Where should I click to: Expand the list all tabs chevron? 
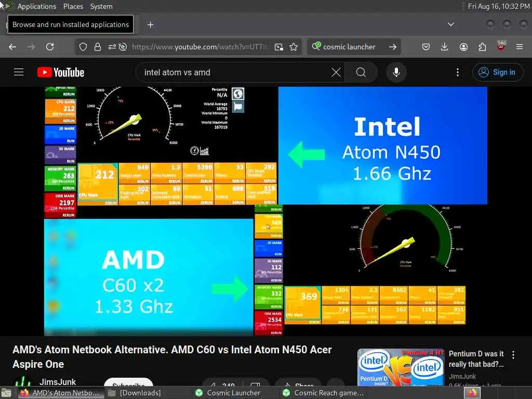coord(451,24)
